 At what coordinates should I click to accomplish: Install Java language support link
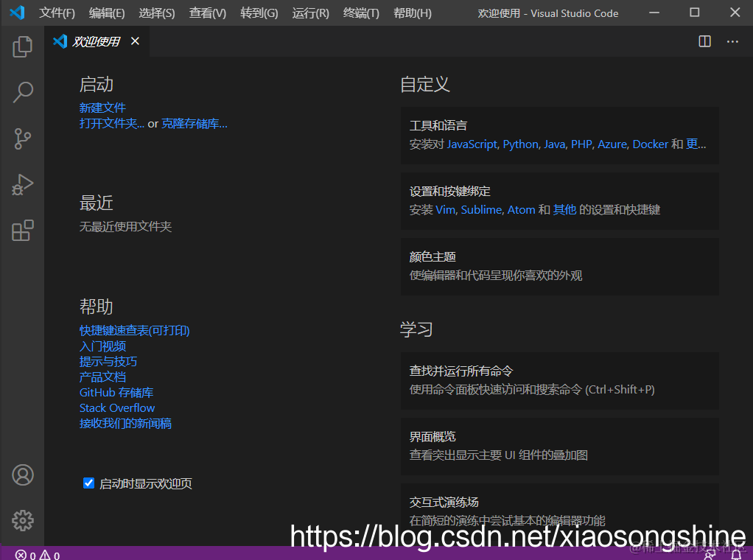tap(554, 144)
